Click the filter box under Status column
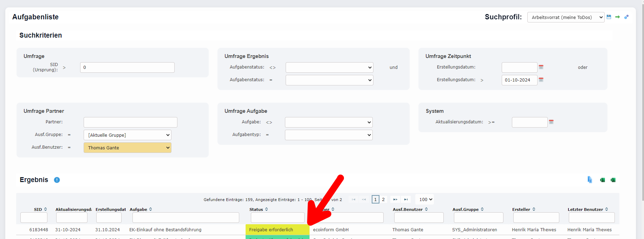This screenshot has width=644, height=239. (278, 218)
